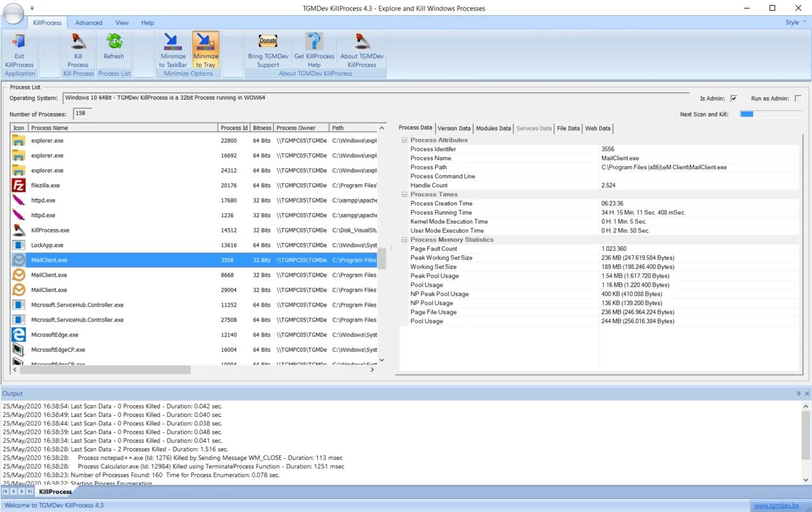812x512 pixels.
Task: Click the httpd.exe icon for Id 1236
Action: (19, 215)
